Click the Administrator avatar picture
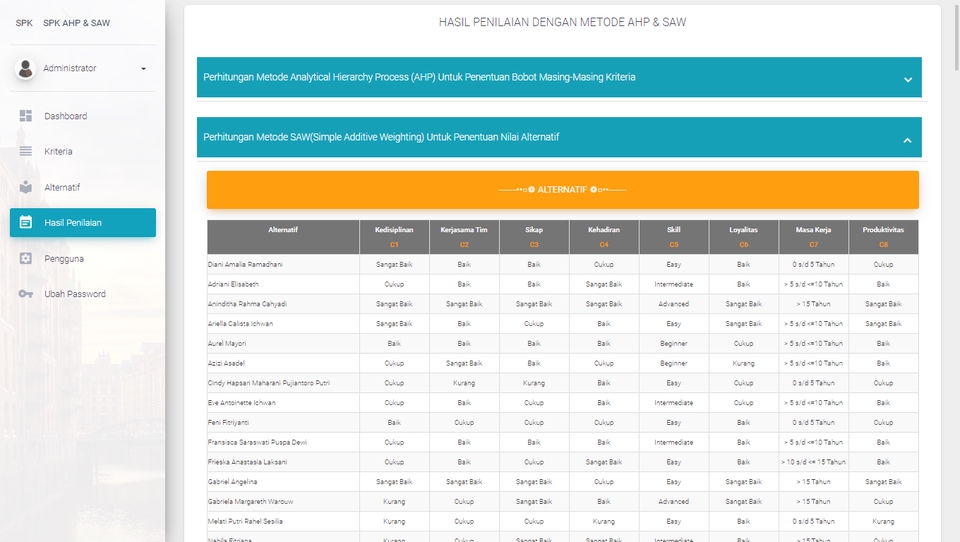The image size is (960, 542). (25, 69)
